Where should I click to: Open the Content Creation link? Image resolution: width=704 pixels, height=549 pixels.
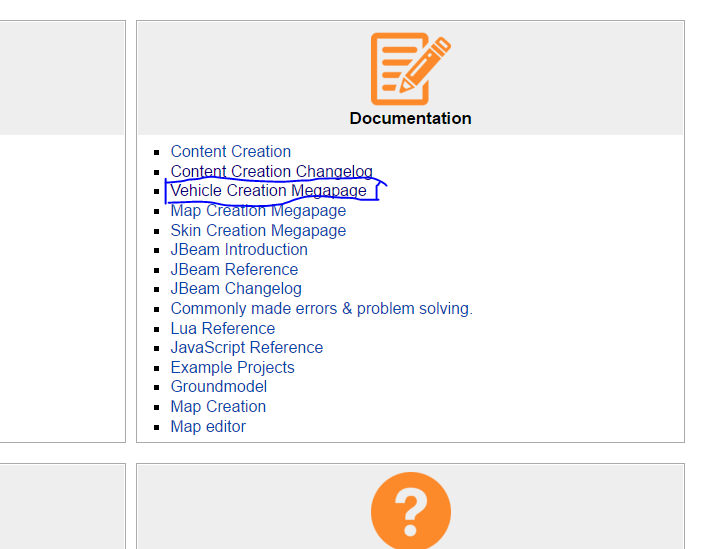tap(231, 152)
